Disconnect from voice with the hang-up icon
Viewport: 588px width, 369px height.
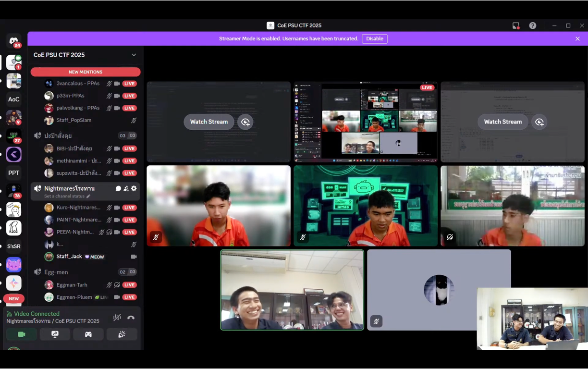coord(131,318)
